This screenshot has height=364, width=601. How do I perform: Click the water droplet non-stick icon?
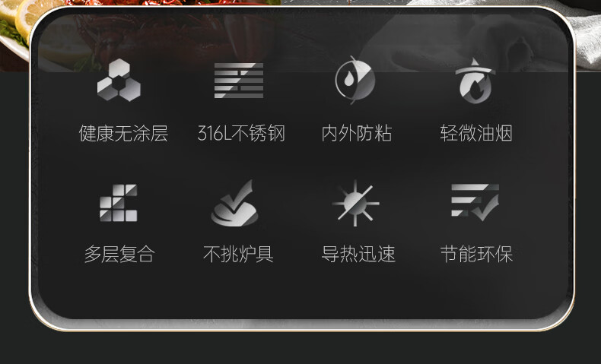click(355, 80)
